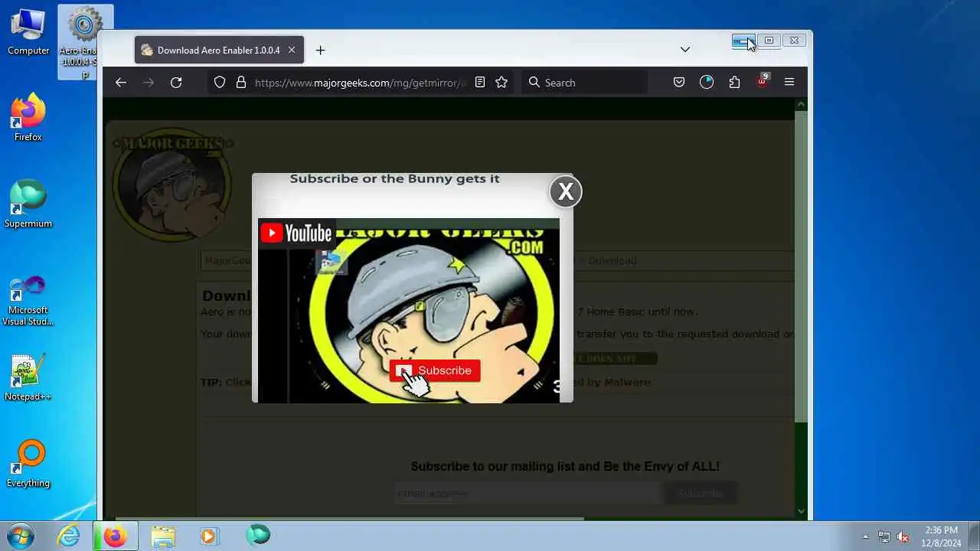The image size is (980, 551).
Task: Click the majorgeeks.com URL address field
Action: point(360,83)
